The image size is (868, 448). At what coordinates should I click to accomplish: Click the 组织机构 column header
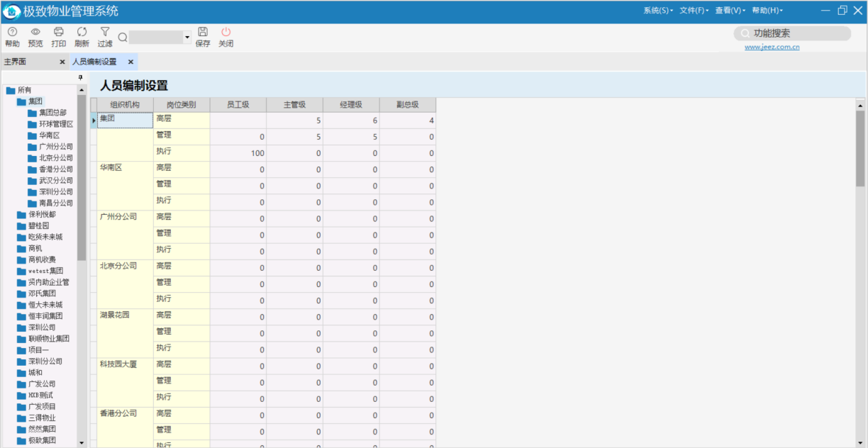125,105
